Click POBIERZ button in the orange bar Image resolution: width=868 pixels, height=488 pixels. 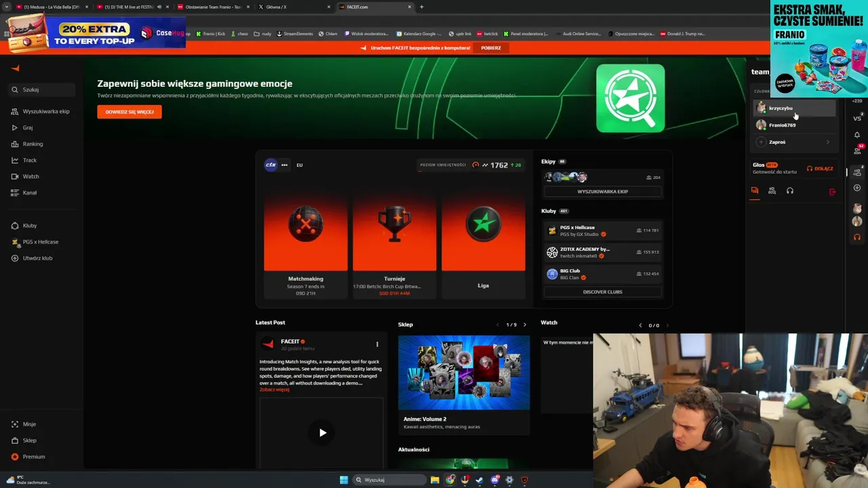491,48
